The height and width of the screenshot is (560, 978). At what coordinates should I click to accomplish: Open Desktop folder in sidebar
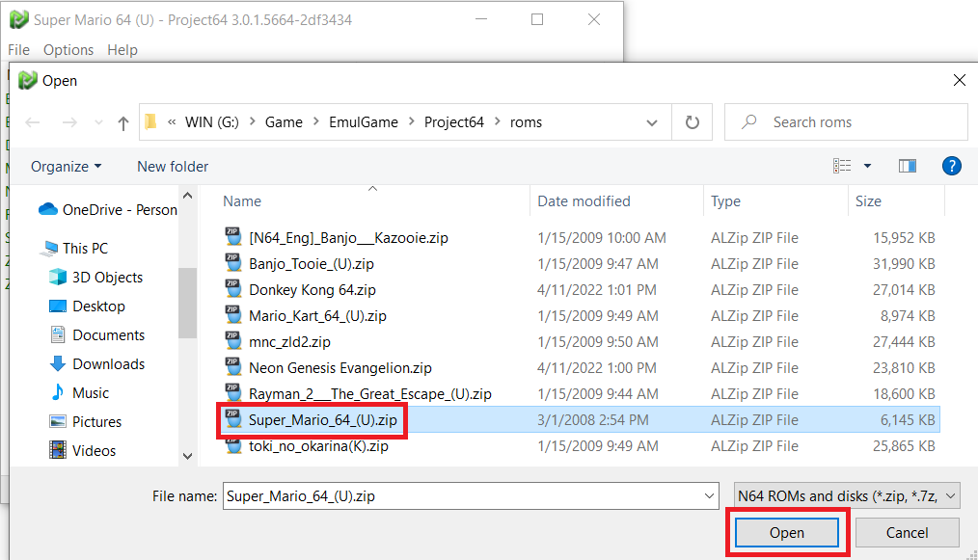coord(87,307)
